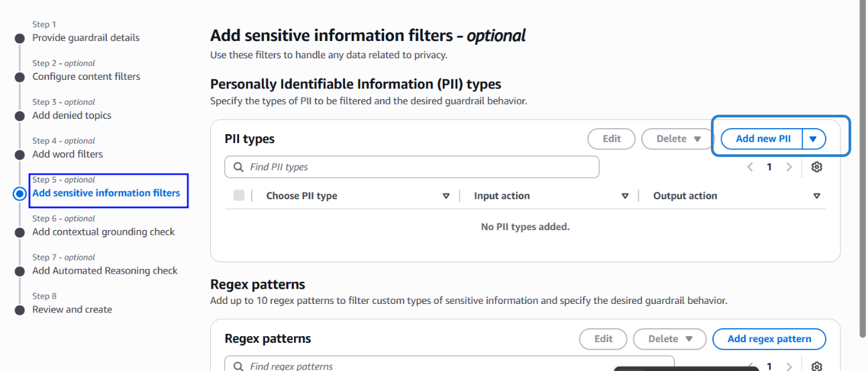Open PII types table settings gear
This screenshot has width=868, height=371.
click(816, 167)
